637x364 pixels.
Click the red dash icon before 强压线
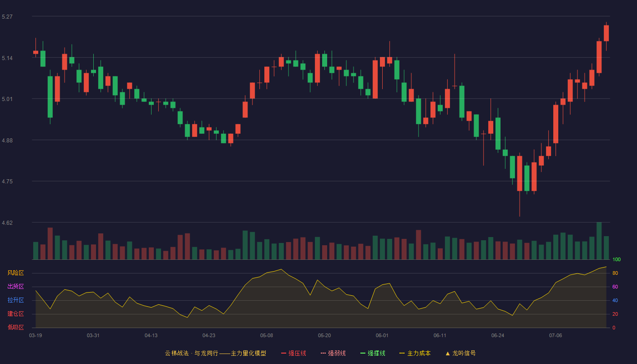pyautogui.click(x=284, y=353)
